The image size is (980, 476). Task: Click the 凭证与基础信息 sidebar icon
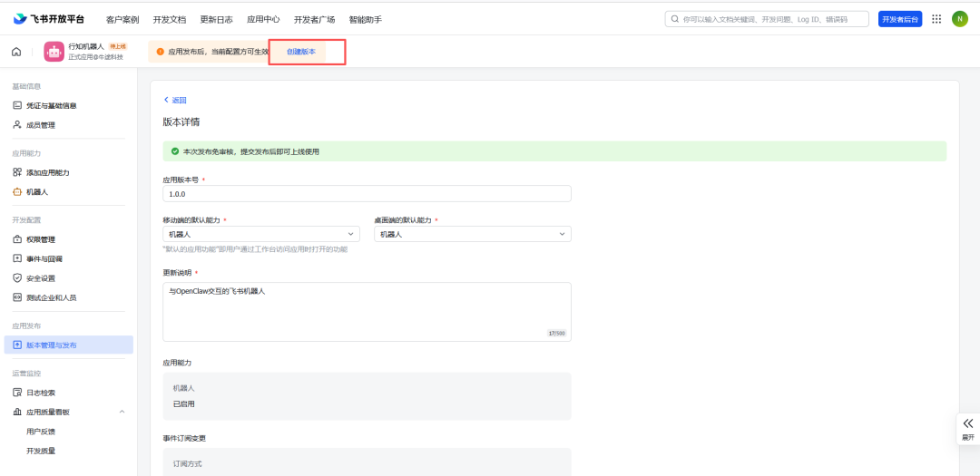click(17, 105)
